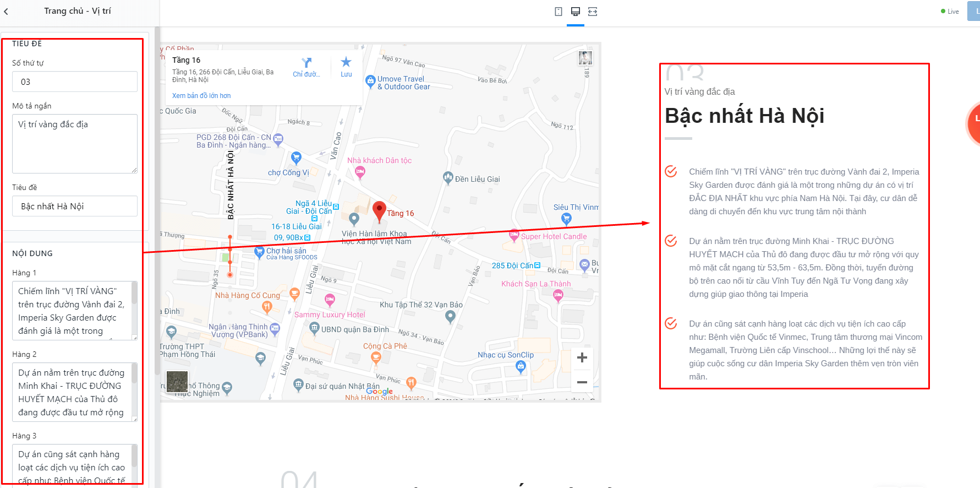Click the Vị trí vàng đắc địa preview subtitle
Image resolution: width=980 pixels, height=488 pixels.
pos(699,91)
